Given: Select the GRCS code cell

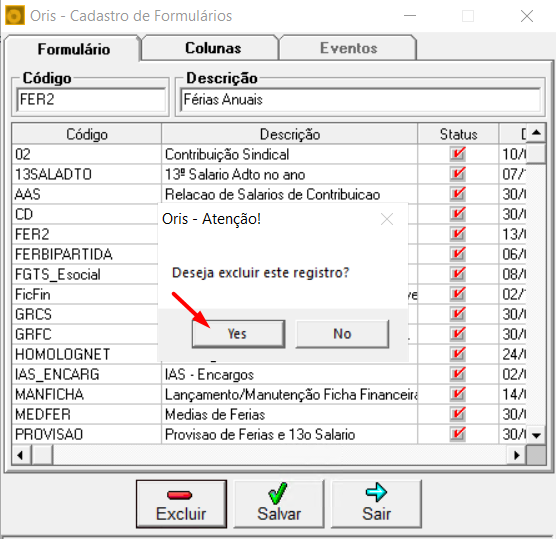Looking at the screenshot, I should (85, 314).
